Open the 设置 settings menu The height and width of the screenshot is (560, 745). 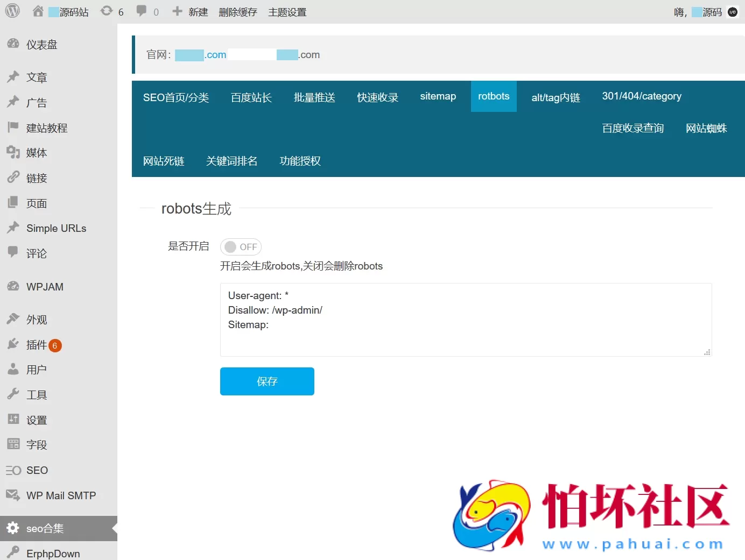[13, 420]
